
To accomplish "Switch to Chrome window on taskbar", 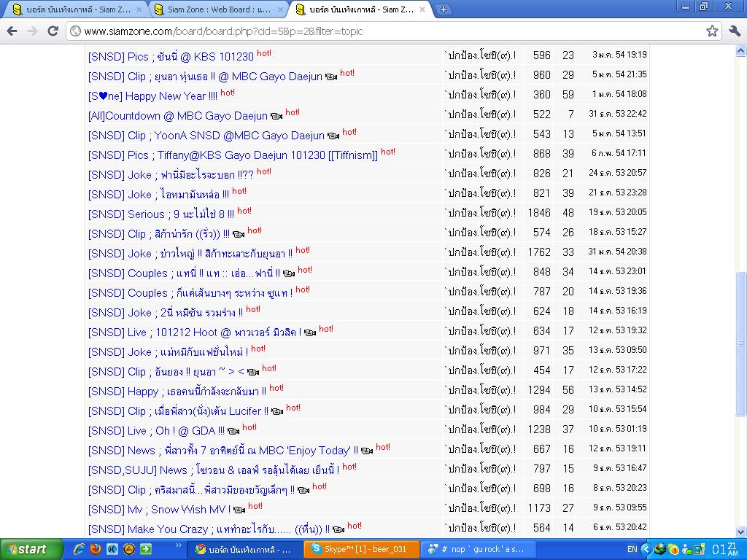I will tap(244, 550).
